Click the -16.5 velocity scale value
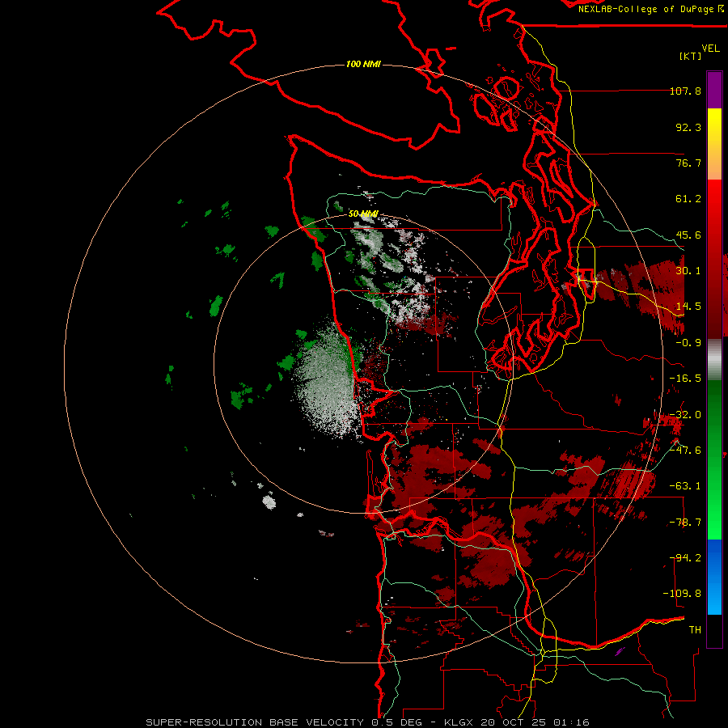This screenshot has width=728, height=728. click(685, 379)
